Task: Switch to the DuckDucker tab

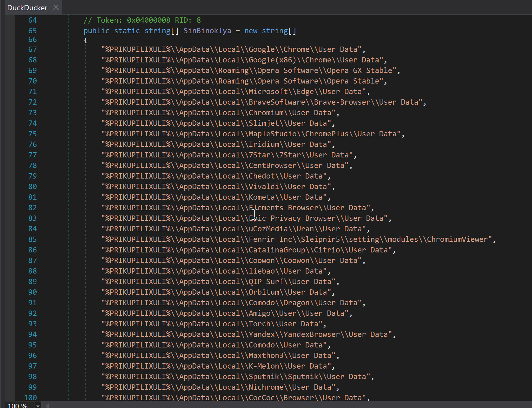Action: coord(27,7)
